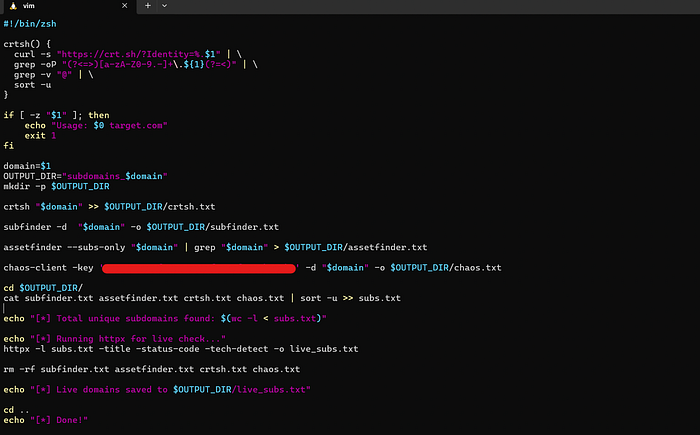700x435 pixels.
Task: Click the 'domain=$1' assignment line
Action: [27, 166]
